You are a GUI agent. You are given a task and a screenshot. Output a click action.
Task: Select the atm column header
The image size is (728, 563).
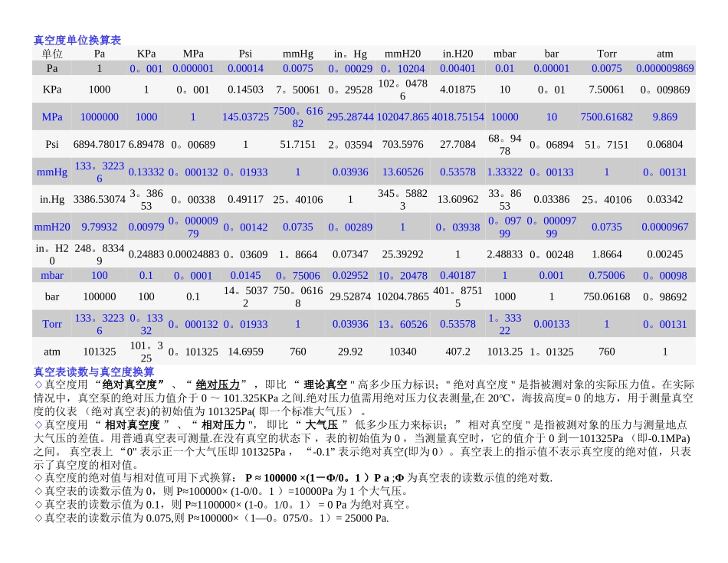[x=665, y=54]
